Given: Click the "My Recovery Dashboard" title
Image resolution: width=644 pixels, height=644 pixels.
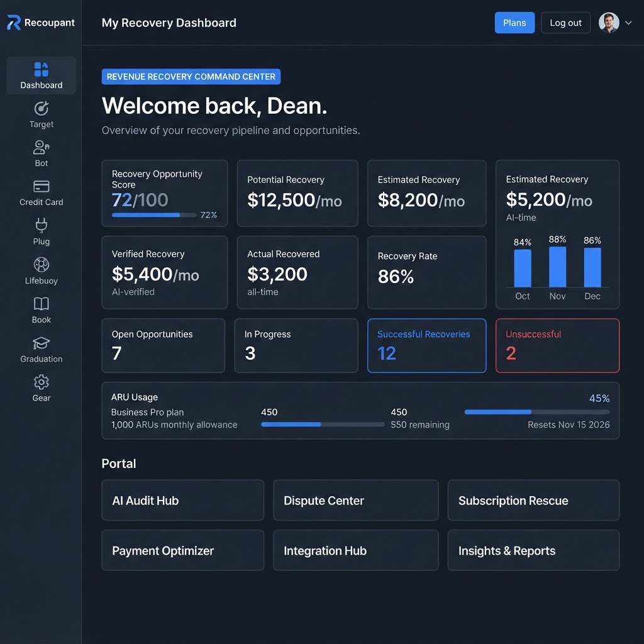Looking at the screenshot, I should coord(169,23).
